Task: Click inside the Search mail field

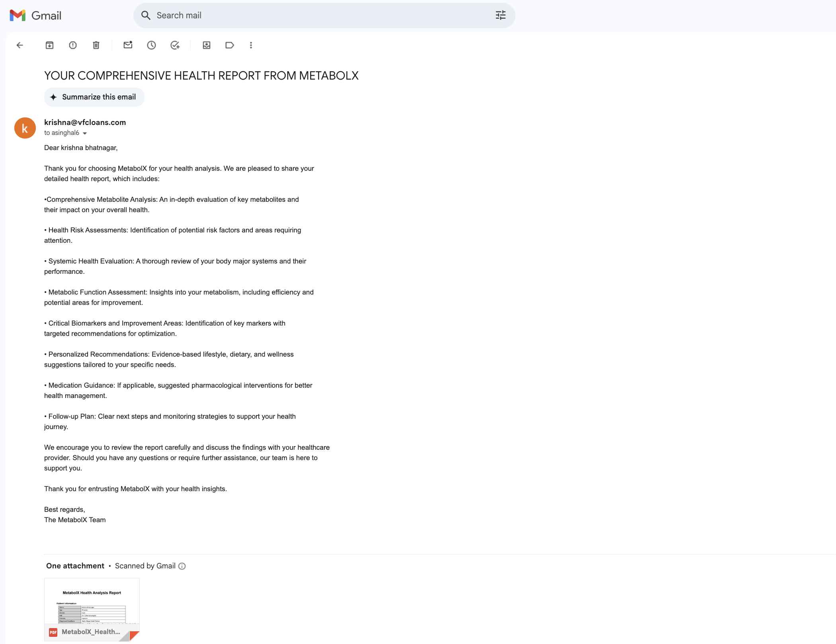Action: point(318,16)
